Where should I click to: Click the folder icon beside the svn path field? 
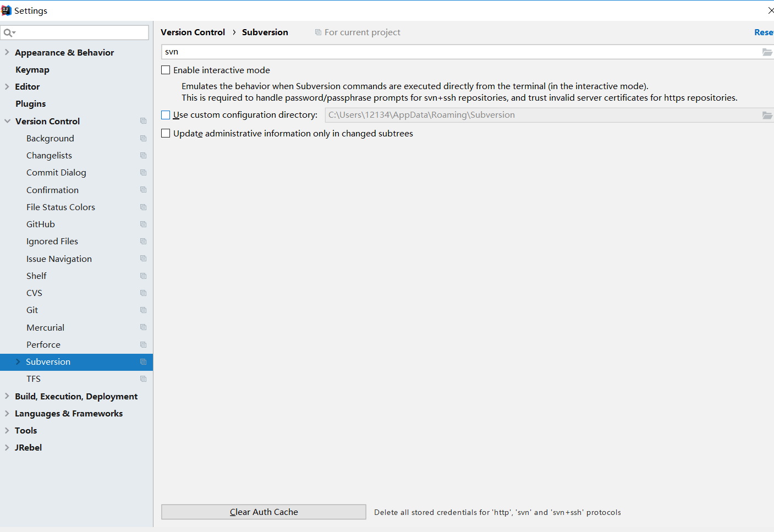[768, 52]
